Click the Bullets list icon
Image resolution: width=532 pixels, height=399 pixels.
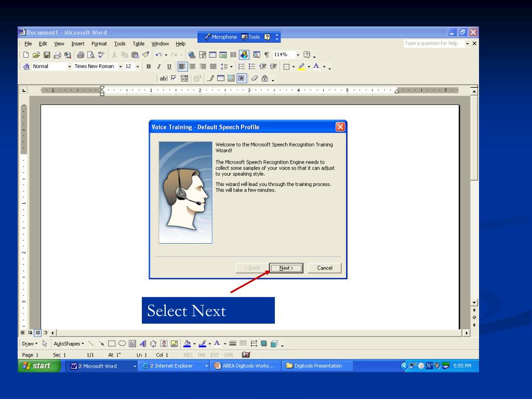pos(252,66)
